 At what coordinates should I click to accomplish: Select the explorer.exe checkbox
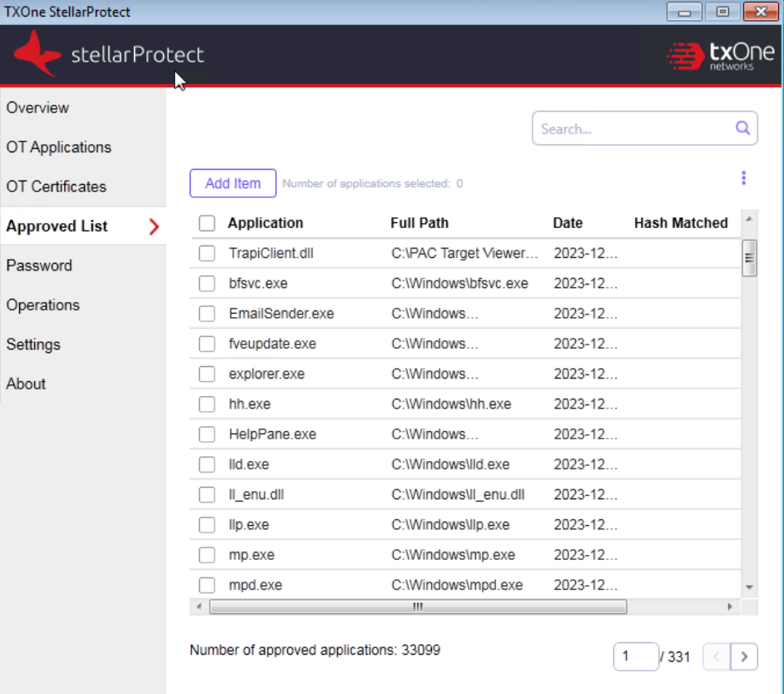207,374
